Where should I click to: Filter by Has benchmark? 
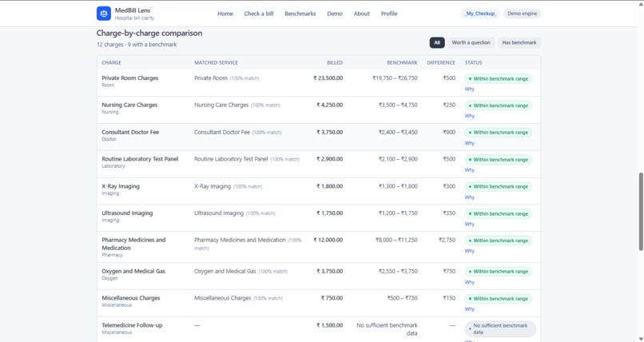point(519,42)
